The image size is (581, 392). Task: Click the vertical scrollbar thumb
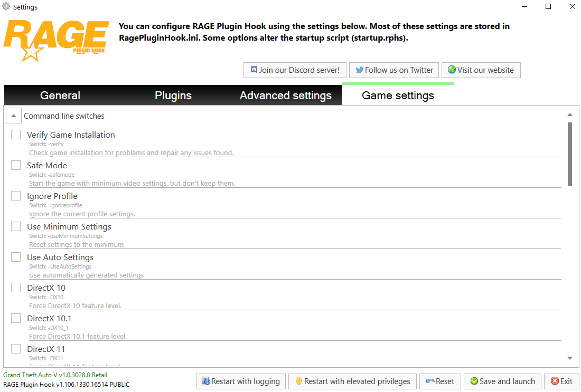(570, 154)
